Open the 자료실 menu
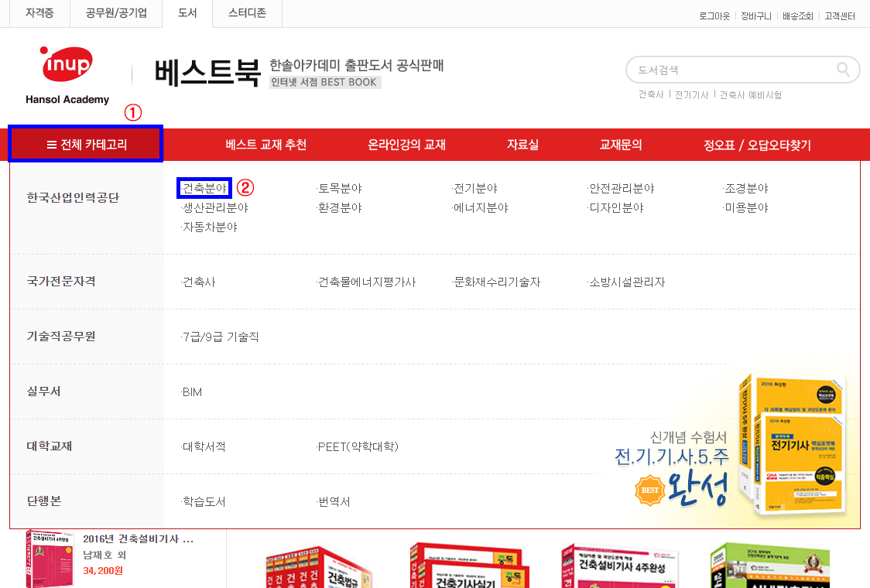The width and height of the screenshot is (870, 588). pos(522,145)
